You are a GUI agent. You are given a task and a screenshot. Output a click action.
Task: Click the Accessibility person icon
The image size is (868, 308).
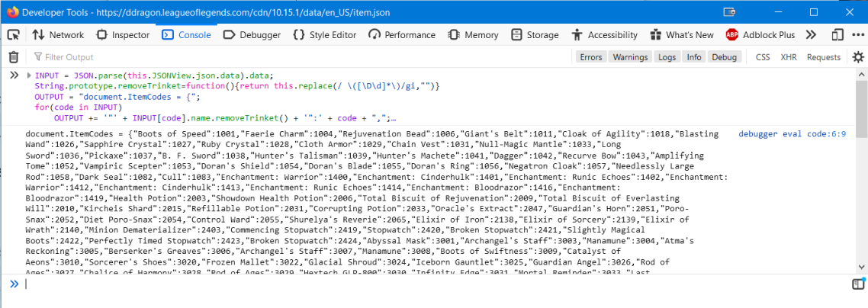[x=577, y=35]
